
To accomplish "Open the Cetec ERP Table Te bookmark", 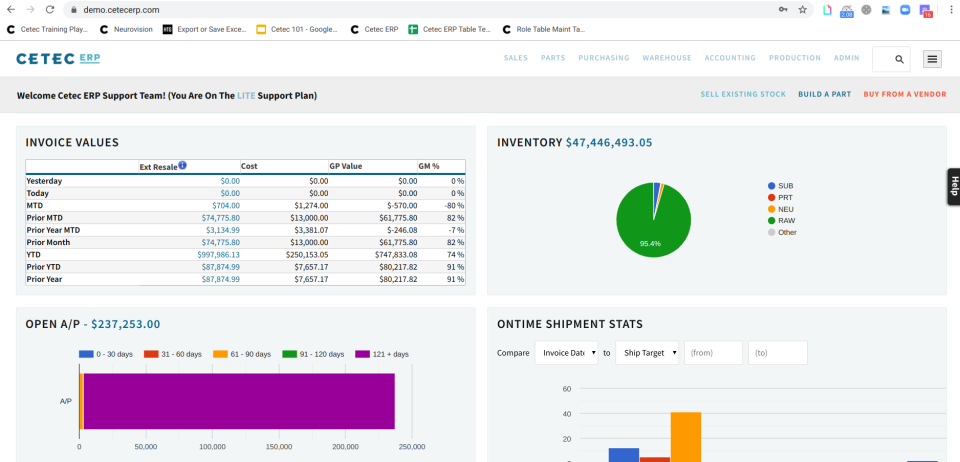I will [x=450, y=29].
